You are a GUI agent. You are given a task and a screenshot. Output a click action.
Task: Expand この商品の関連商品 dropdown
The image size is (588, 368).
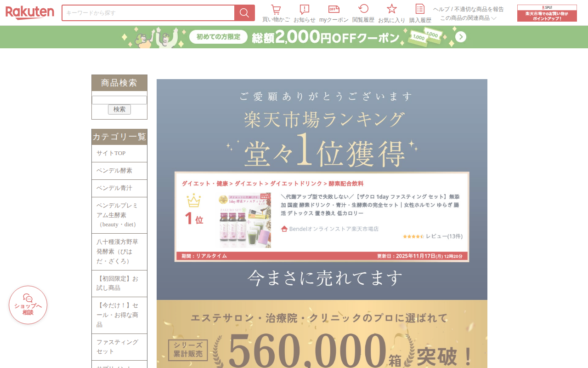[x=469, y=18]
